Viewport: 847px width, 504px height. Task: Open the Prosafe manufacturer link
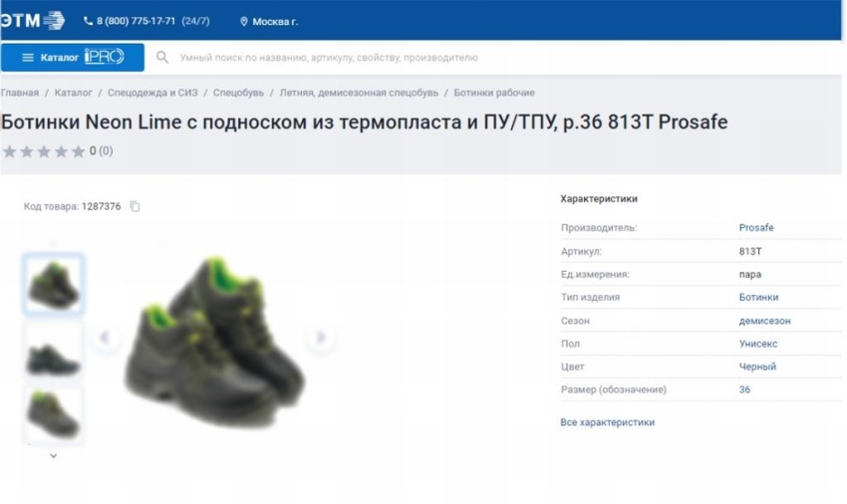(x=756, y=227)
